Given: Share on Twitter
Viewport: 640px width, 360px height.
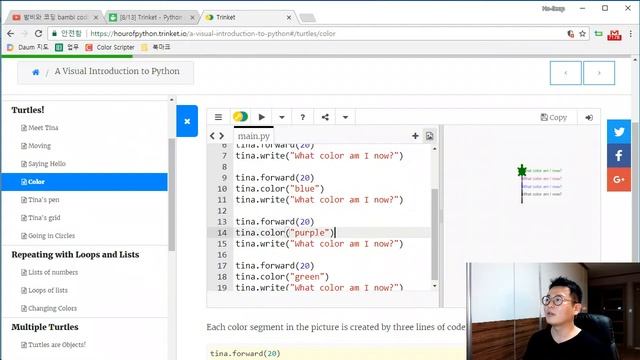Looking at the screenshot, I should click(619, 132).
